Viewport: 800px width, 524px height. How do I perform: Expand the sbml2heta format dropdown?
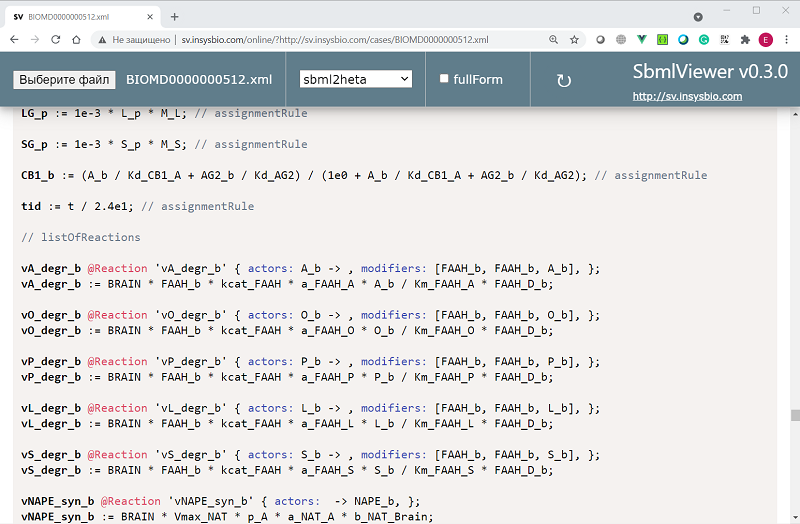point(356,79)
